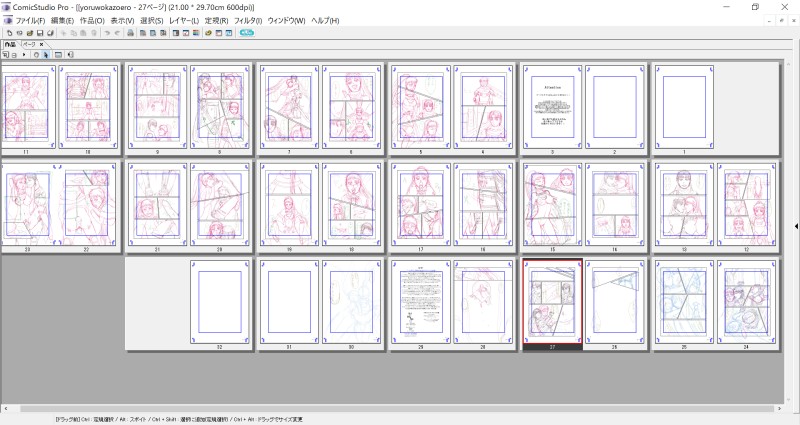Click the last icon on page sub-toolbar
The width and height of the screenshot is (800, 425).
coord(71,55)
